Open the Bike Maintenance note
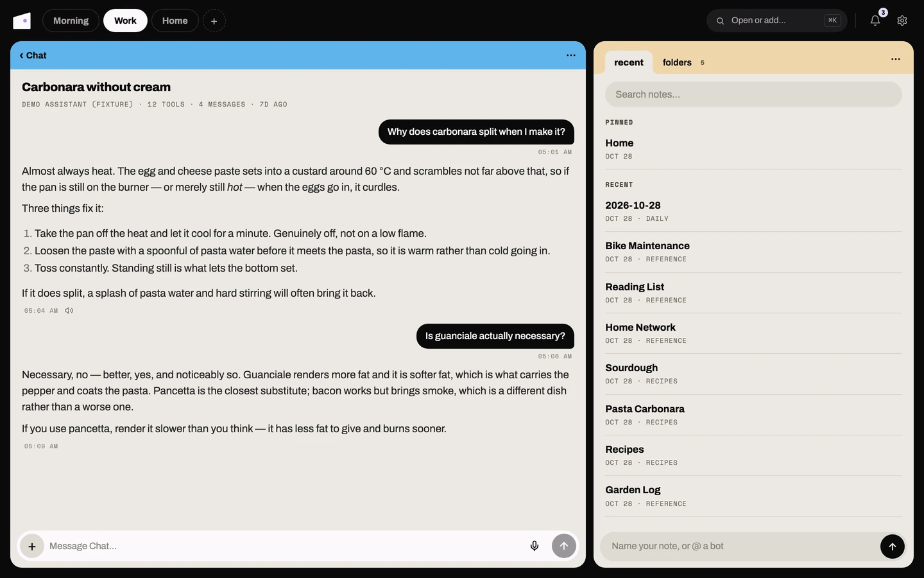This screenshot has width=924, height=578. (x=753, y=252)
